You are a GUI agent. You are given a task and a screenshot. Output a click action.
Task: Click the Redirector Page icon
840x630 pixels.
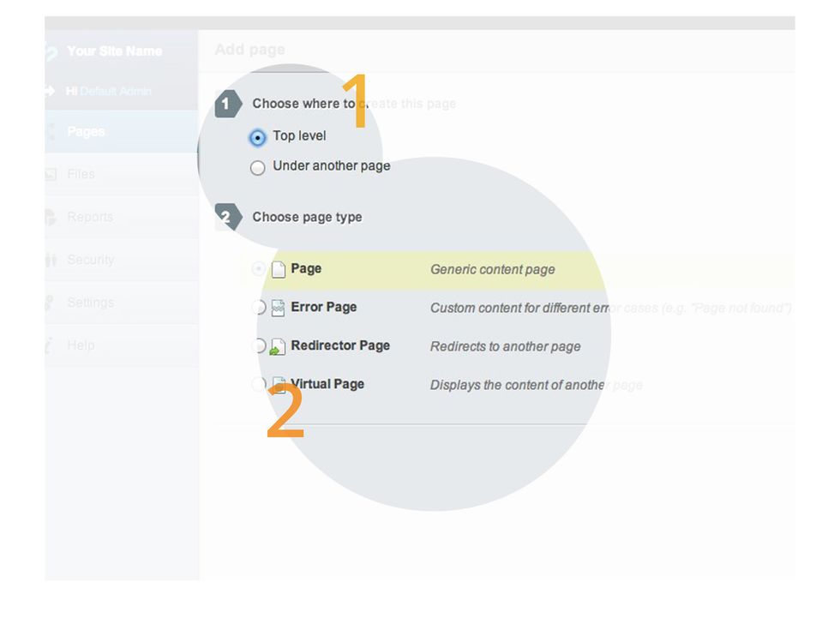pos(279,345)
